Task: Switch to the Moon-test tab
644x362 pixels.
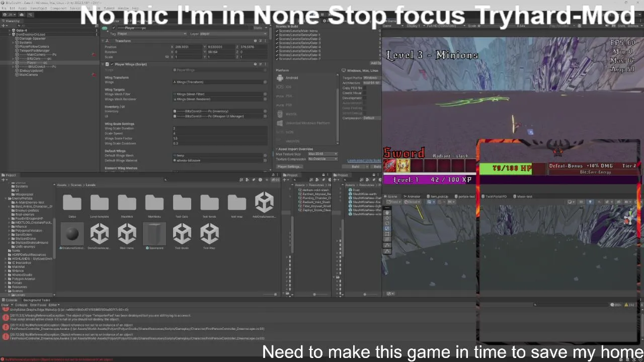Action: tap(523, 197)
